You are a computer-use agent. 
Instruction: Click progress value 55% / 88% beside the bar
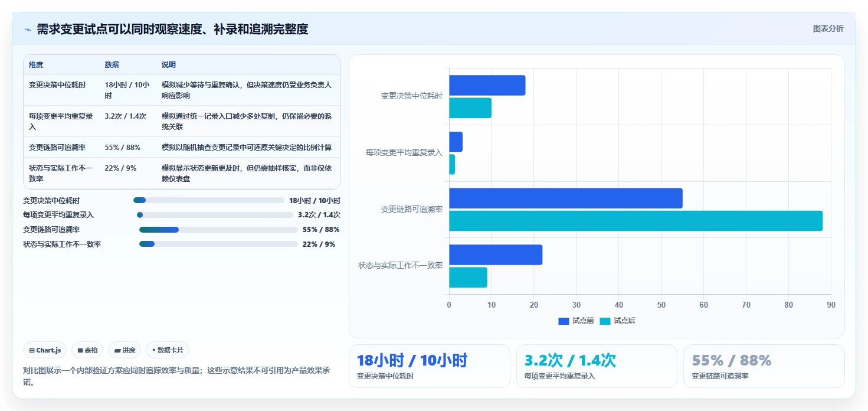pos(321,230)
